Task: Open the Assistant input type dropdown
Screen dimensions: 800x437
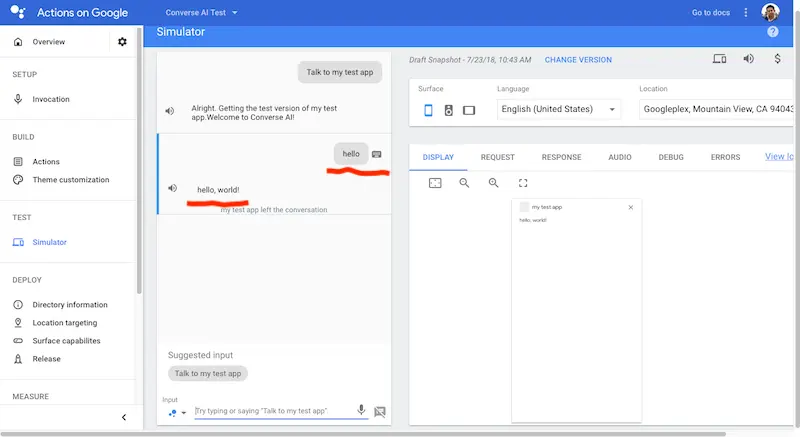Action: 177,413
